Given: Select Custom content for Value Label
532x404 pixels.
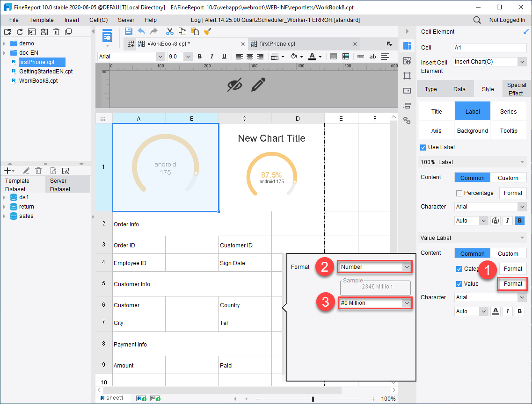Looking at the screenshot, I should coord(508,254).
